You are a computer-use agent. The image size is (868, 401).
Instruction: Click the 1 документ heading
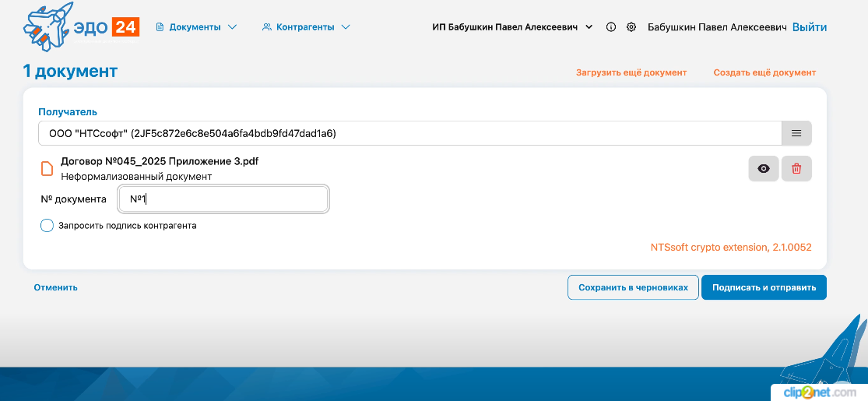70,72
